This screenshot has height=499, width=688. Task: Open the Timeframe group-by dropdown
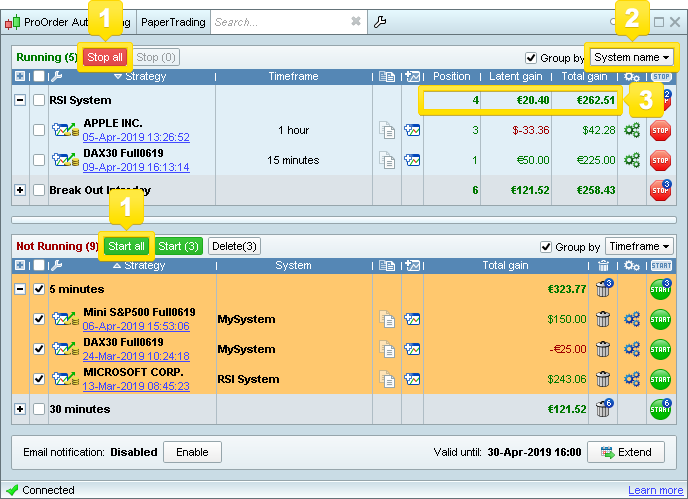(639, 247)
